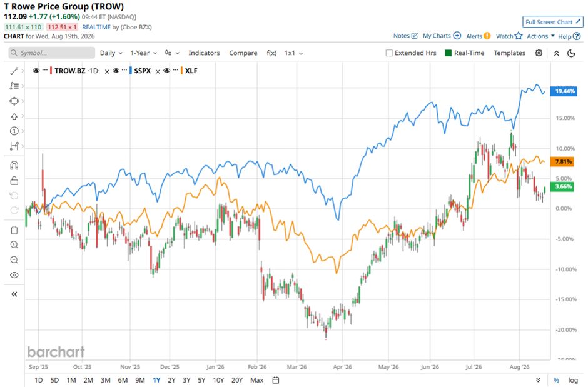Click the XLF orange color swatch
This screenshot has height=387, width=588.
(181, 71)
